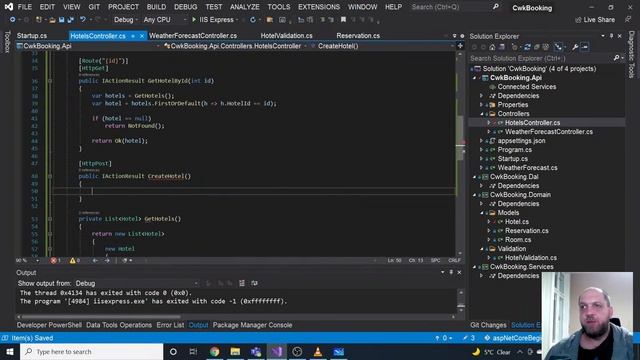The width and height of the screenshot is (640, 360).
Task: Open the Package Manager Console tab
Action: [x=252, y=325]
